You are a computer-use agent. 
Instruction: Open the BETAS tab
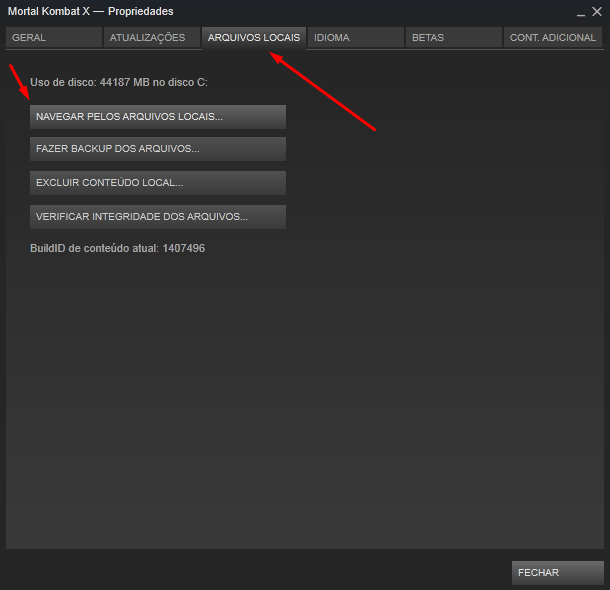click(454, 38)
